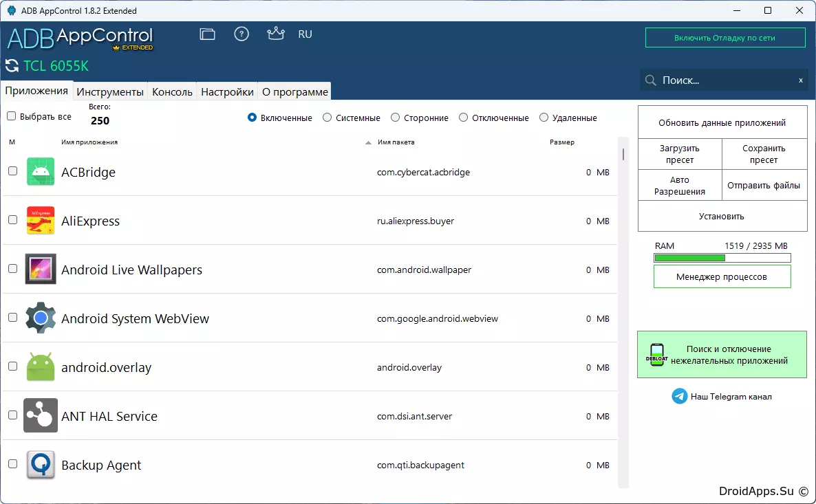Click the search magnifier icon

[x=650, y=80]
